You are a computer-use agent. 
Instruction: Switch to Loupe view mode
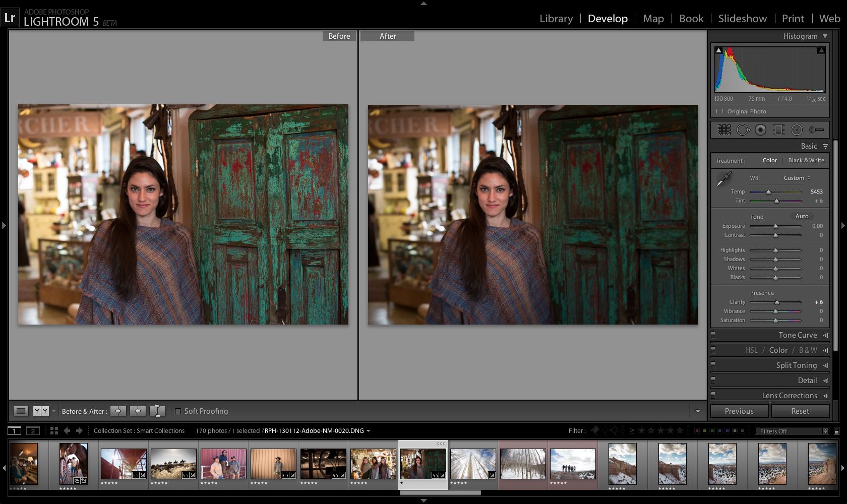point(21,411)
